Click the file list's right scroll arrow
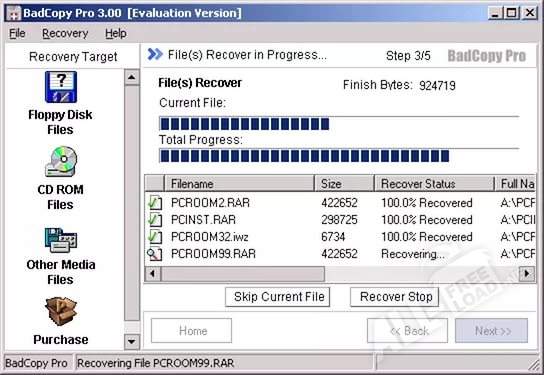544x375 pixels. 527,274
